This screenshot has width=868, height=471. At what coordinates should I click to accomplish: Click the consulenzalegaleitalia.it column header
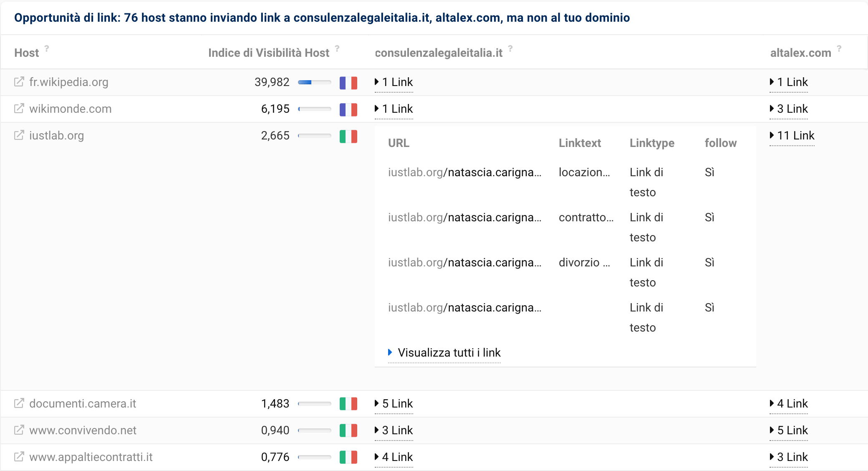pos(439,53)
